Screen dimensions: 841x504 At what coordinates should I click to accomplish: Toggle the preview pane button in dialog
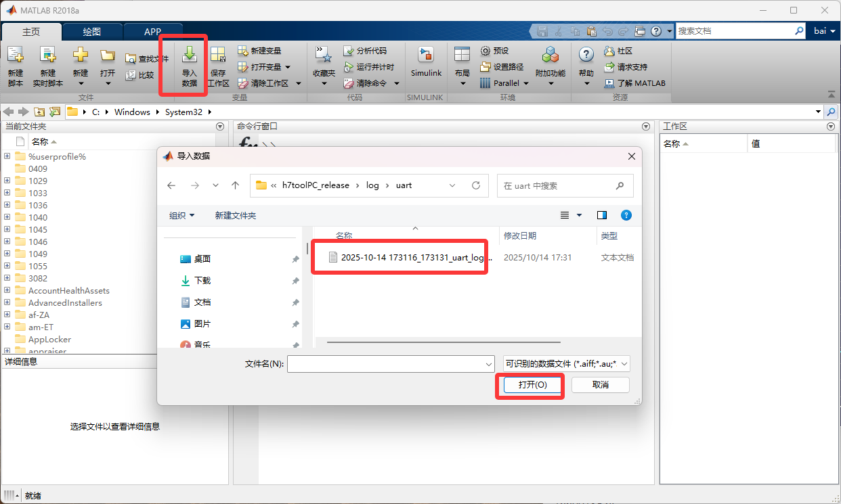pos(602,215)
